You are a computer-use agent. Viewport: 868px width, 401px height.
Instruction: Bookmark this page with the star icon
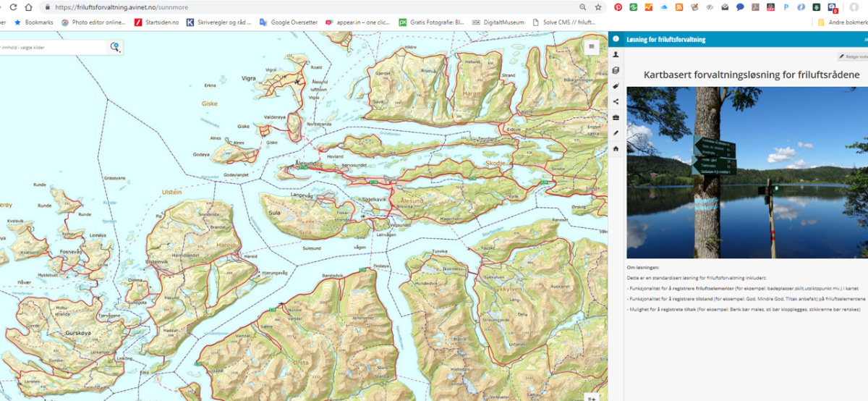coord(598,7)
